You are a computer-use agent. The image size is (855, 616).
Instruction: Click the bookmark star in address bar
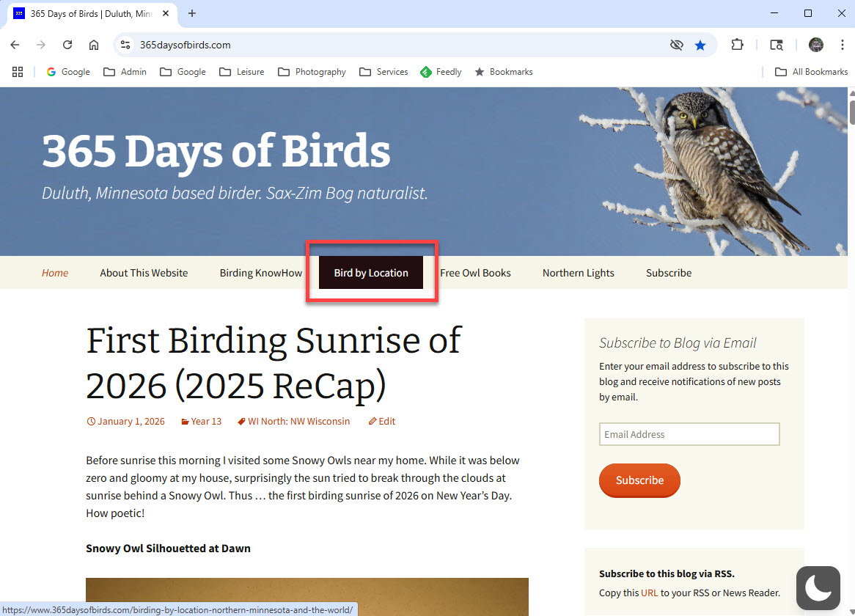coord(700,45)
